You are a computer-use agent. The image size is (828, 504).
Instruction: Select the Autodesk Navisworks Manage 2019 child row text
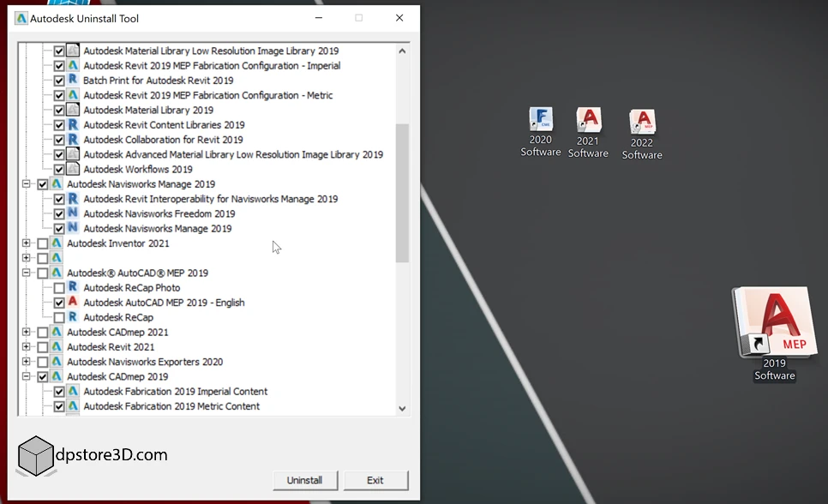(x=158, y=229)
